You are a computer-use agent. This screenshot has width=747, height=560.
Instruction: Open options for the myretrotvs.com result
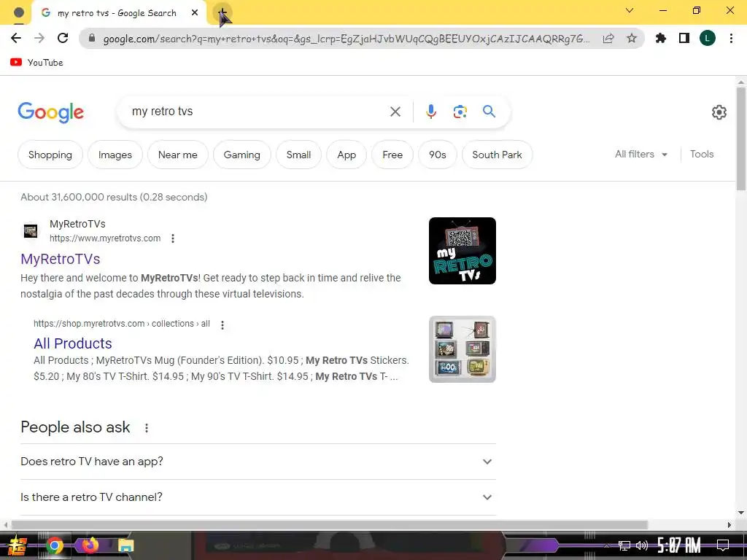pyautogui.click(x=173, y=238)
